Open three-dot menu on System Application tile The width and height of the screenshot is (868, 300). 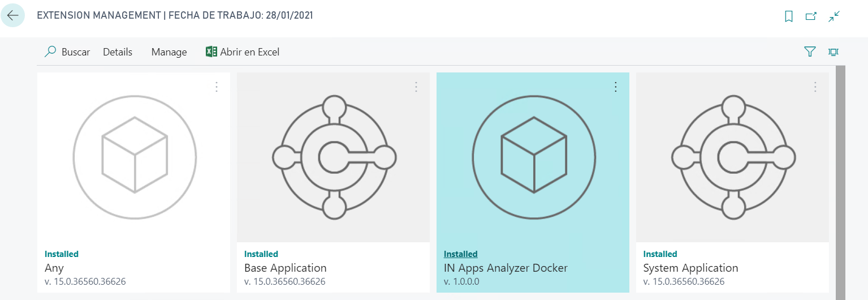815,87
